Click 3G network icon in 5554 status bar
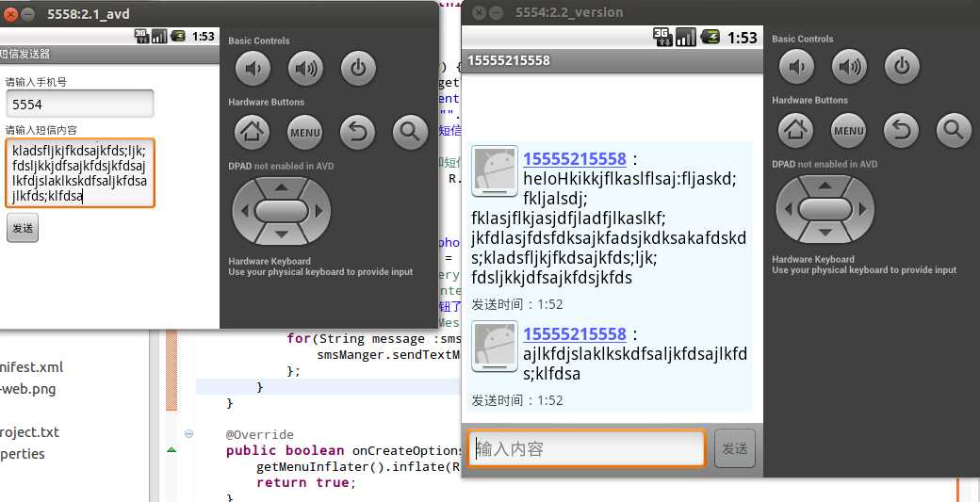980x502 pixels. [661, 37]
